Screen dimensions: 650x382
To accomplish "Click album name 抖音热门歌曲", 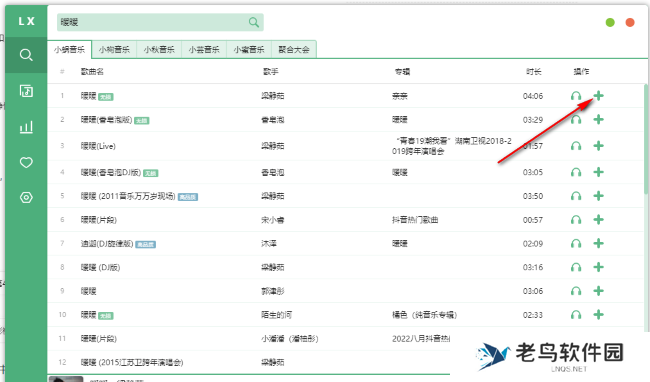I will point(415,220).
